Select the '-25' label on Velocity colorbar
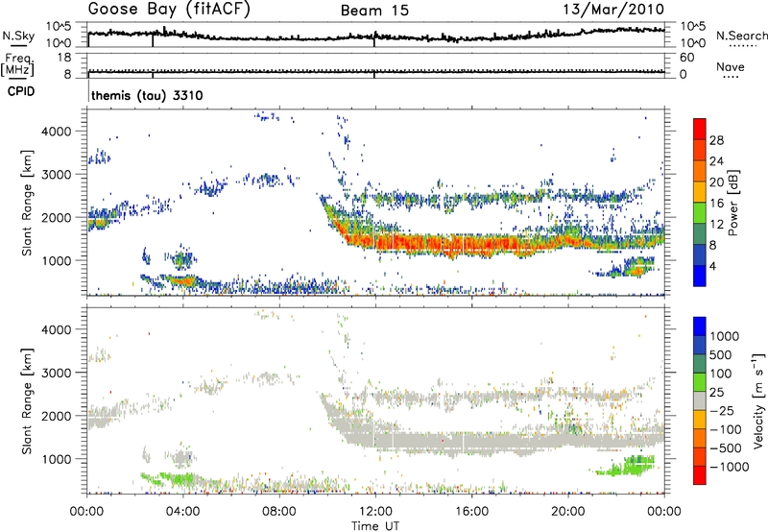768x532 pixels. 722,410
